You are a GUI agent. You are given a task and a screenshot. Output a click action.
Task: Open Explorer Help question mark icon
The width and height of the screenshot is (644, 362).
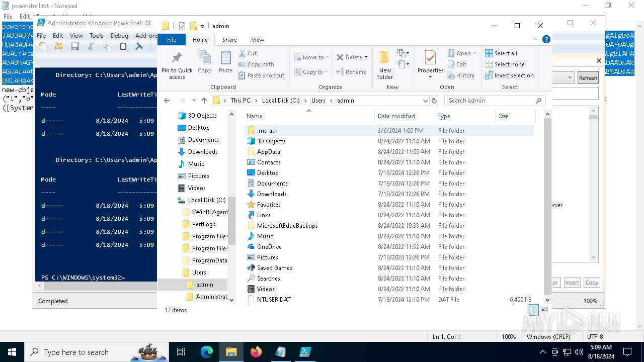tap(546, 39)
